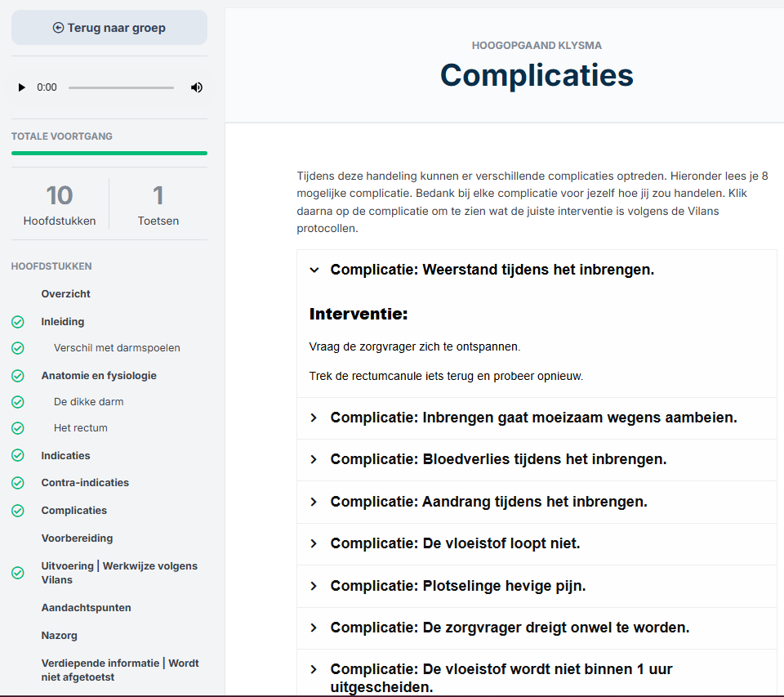Open the Aandachtspunten chapter link
The height and width of the screenshot is (697, 784).
click(86, 608)
